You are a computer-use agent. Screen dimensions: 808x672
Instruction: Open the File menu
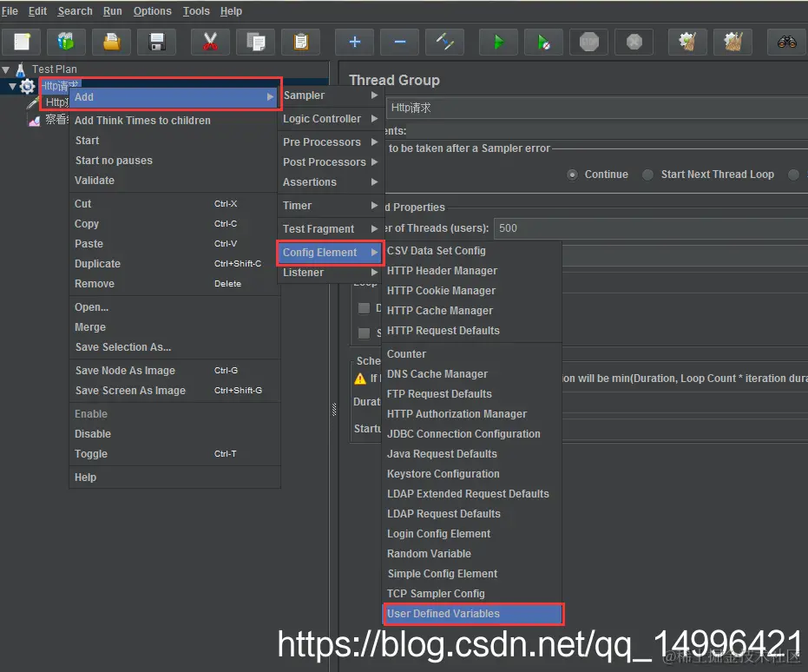click(10, 10)
